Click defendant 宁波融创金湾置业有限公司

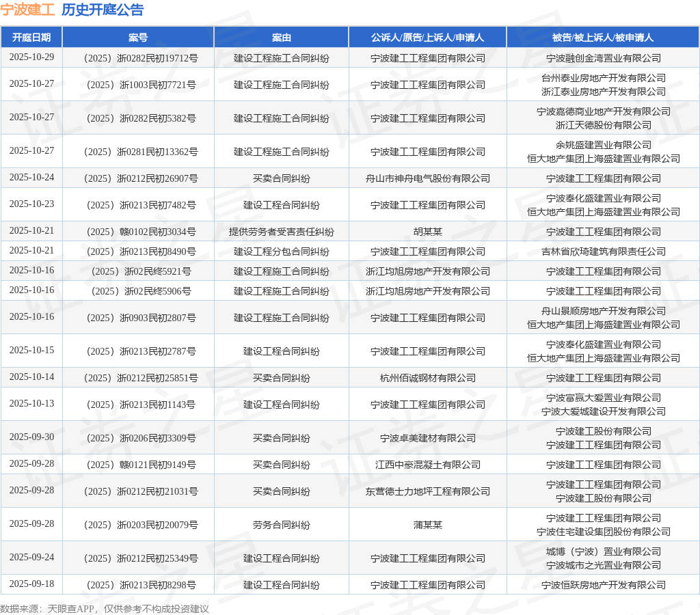[x=603, y=58]
